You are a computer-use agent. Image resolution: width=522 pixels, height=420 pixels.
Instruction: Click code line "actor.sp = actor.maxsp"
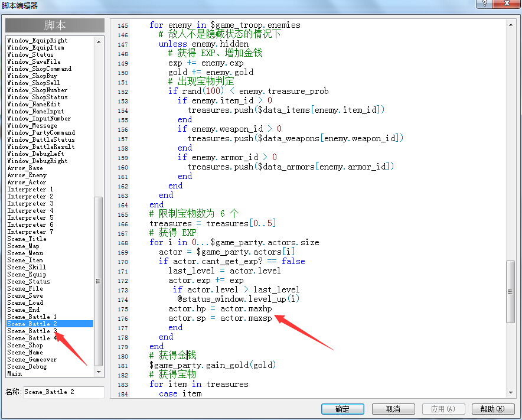pyautogui.click(x=220, y=318)
